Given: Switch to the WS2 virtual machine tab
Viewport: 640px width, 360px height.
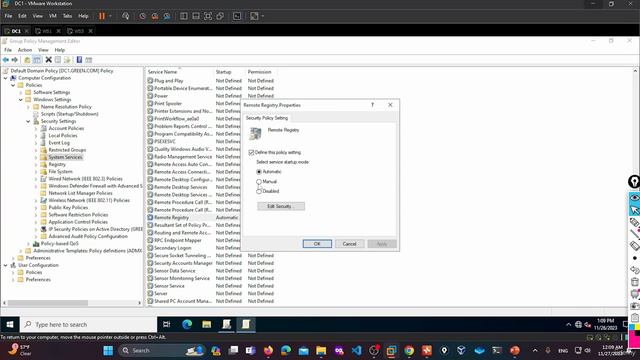Looking at the screenshot, I should coord(79,31).
